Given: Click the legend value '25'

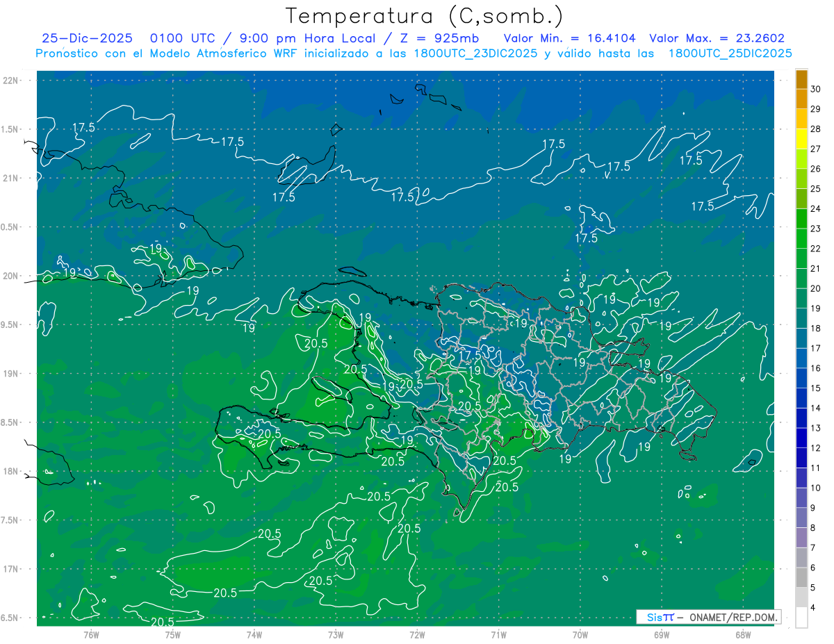Looking at the screenshot, I should click(x=817, y=189).
